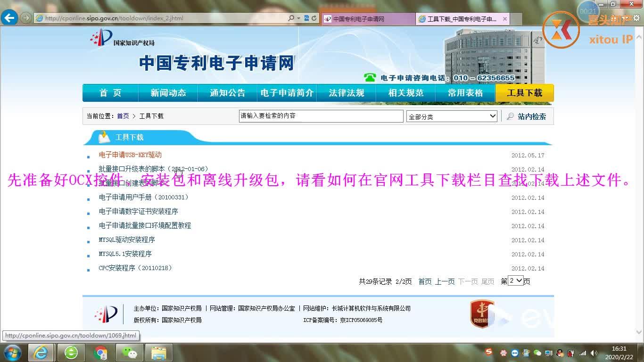
Task: Click the site search input box
Action: click(x=321, y=116)
